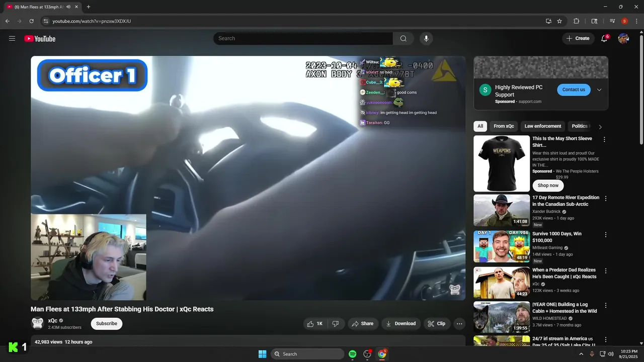The height and width of the screenshot is (362, 644).
Task: Open Windows Start menu
Action: [x=262, y=354]
